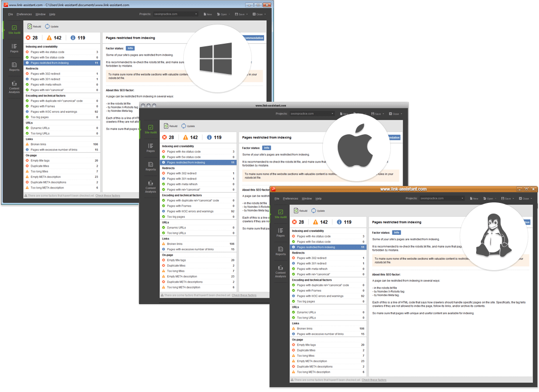539x392 pixels.
Task: Select 'Duplicate titles' row in the Apple-logo window
Action: [x=198, y=265]
